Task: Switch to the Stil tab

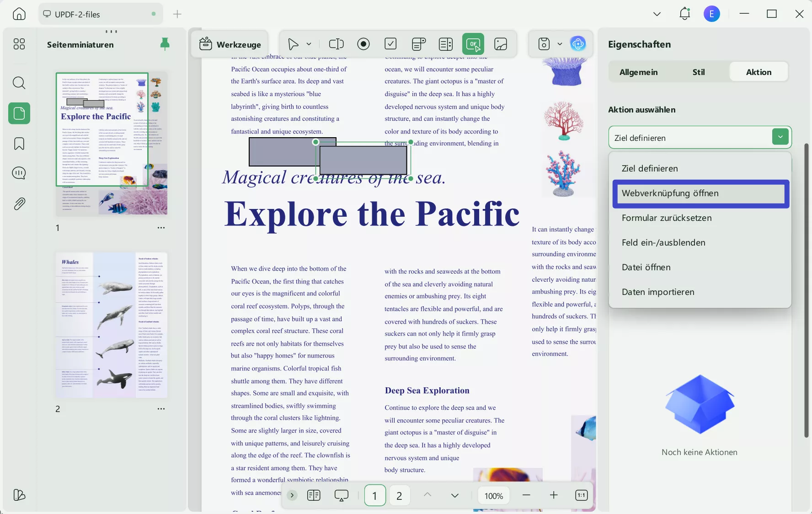Action: [x=699, y=72]
